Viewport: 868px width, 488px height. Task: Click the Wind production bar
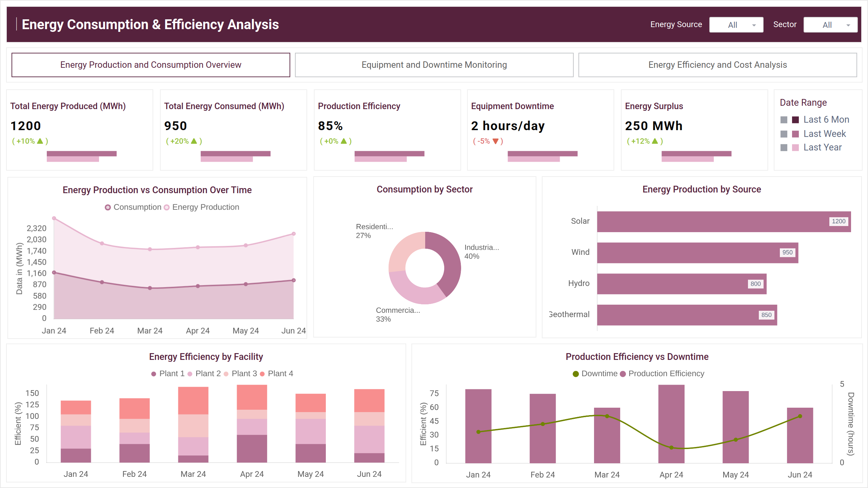coord(698,253)
